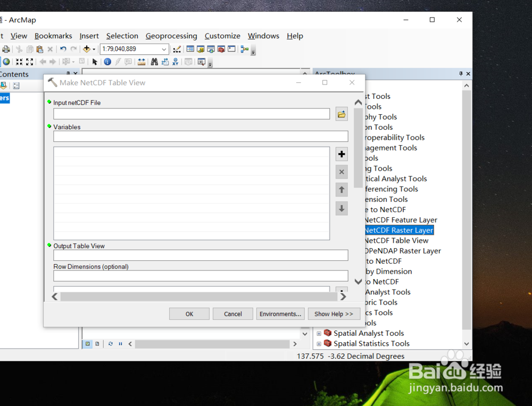Open the Search window icon
The height and width of the screenshot is (406, 532).
click(x=211, y=49)
